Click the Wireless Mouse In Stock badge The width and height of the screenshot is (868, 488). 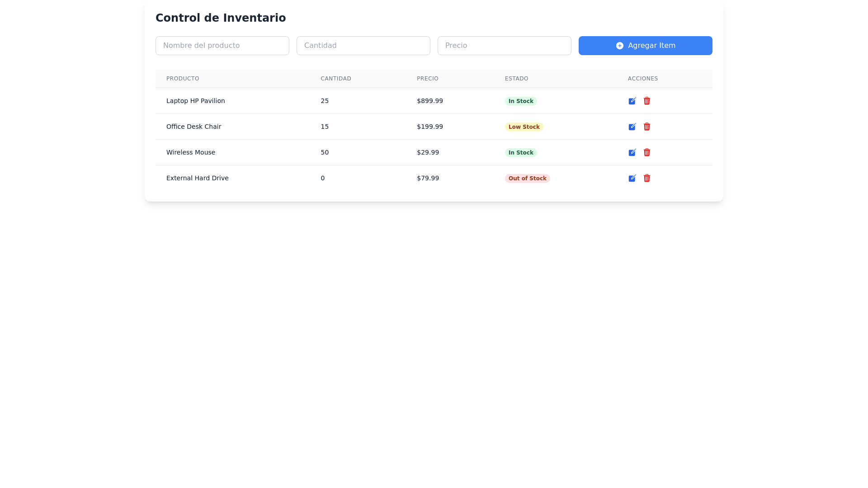(x=520, y=153)
